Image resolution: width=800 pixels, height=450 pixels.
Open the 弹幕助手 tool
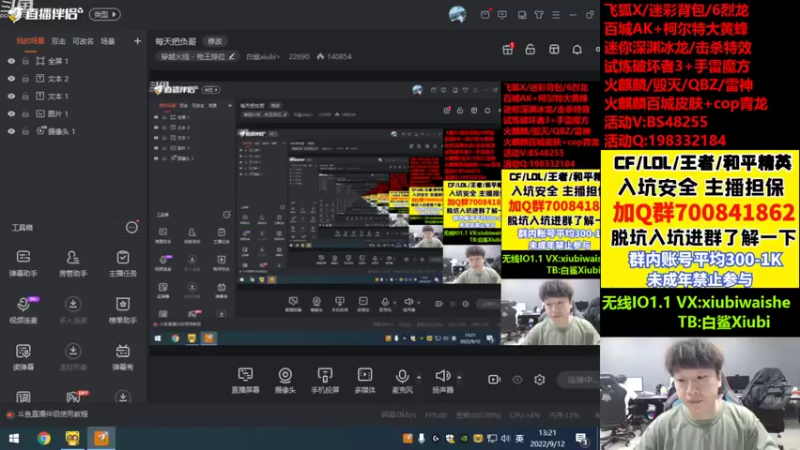coord(23,263)
